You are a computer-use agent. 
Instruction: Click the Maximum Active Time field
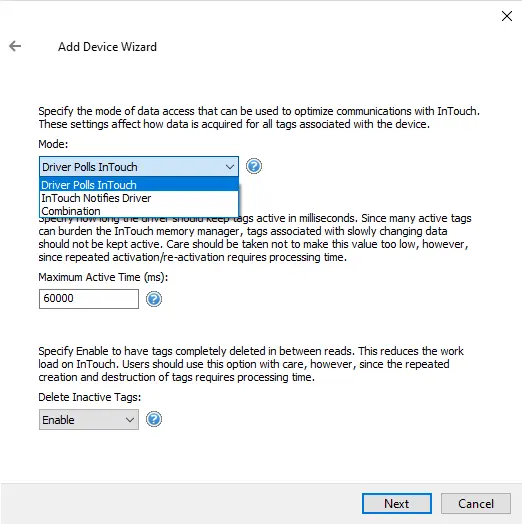pyautogui.click(x=89, y=299)
